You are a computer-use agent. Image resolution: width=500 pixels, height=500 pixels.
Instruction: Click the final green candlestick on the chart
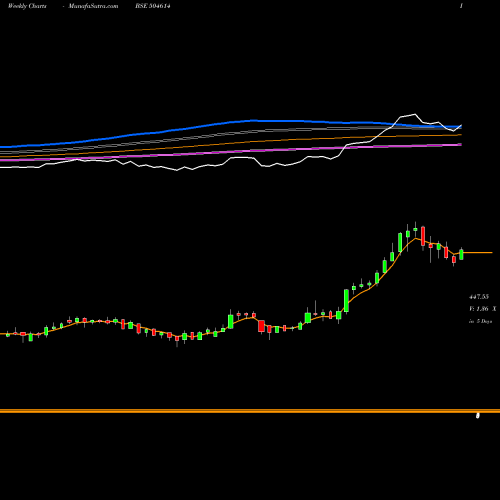(461, 254)
